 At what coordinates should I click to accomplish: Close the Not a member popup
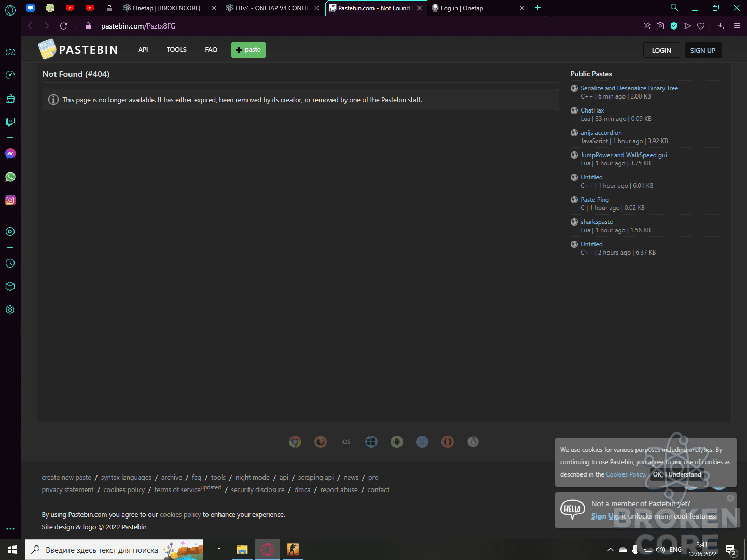pos(730,498)
